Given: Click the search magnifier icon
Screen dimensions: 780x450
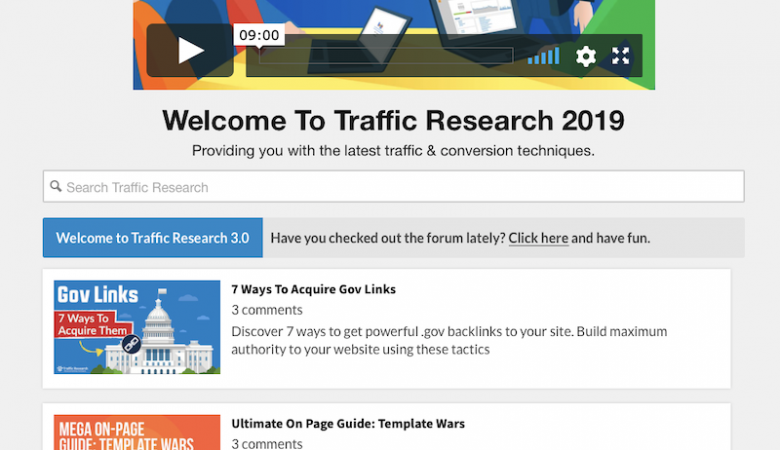Looking at the screenshot, I should pyautogui.click(x=56, y=186).
